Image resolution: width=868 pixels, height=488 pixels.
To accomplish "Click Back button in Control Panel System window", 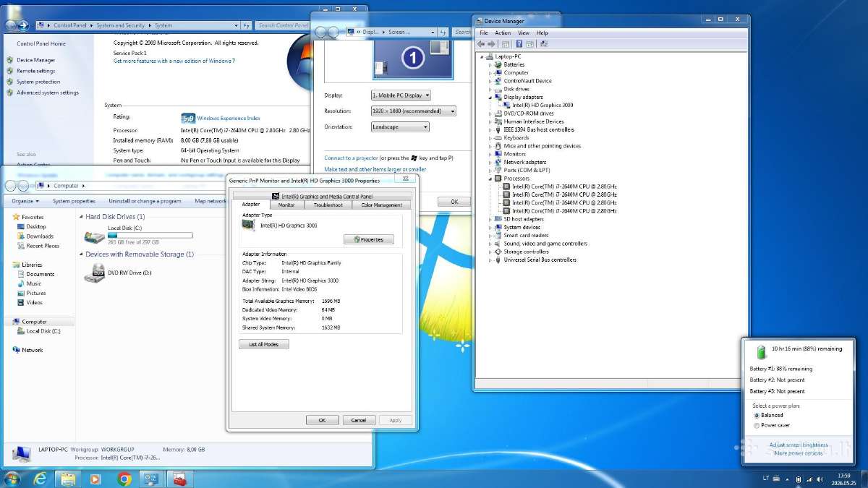I will pos(10,25).
